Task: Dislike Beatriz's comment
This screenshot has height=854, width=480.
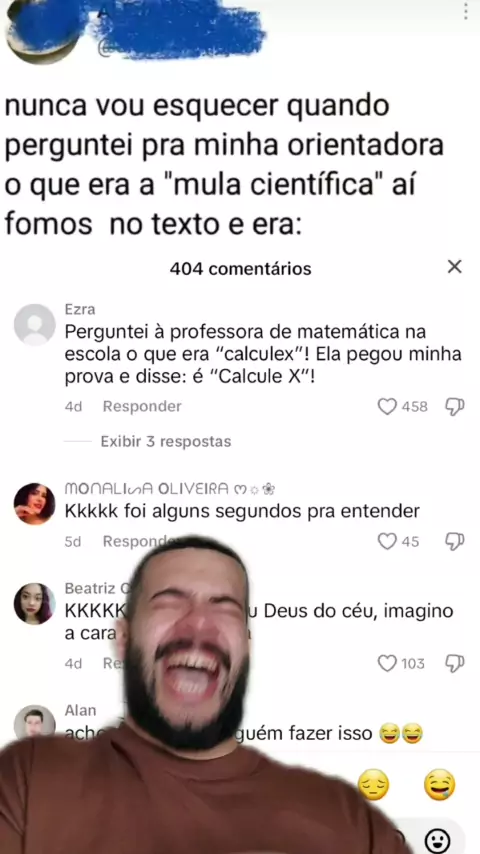Action: [454, 663]
